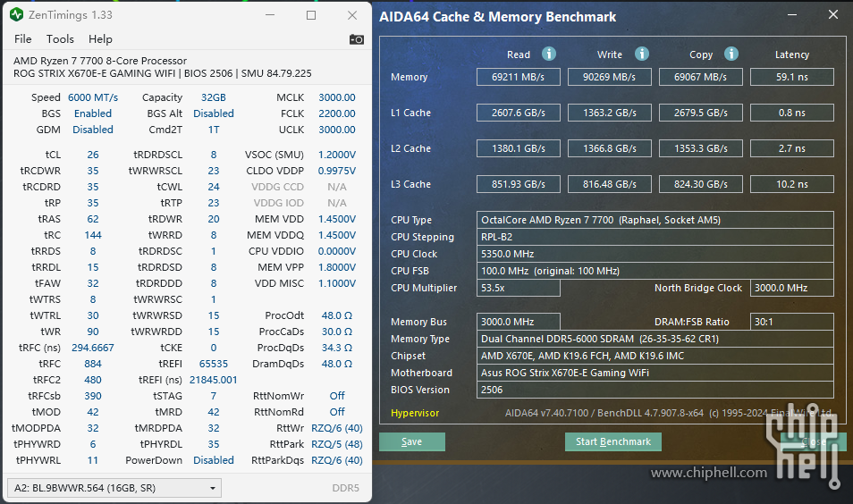The height and width of the screenshot is (504, 853).
Task: Click the L3 Cache latency 10.2 ns
Action: coord(792,184)
